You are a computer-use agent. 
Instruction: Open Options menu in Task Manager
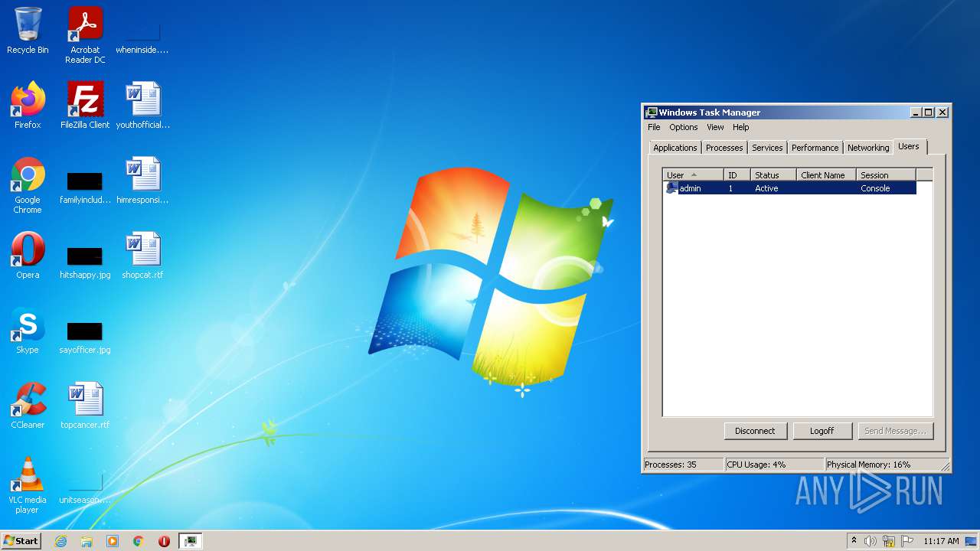(684, 127)
